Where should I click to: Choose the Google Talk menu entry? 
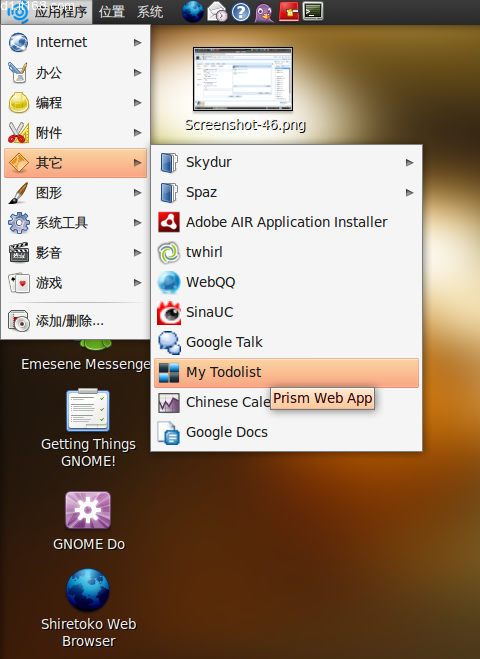(x=286, y=342)
